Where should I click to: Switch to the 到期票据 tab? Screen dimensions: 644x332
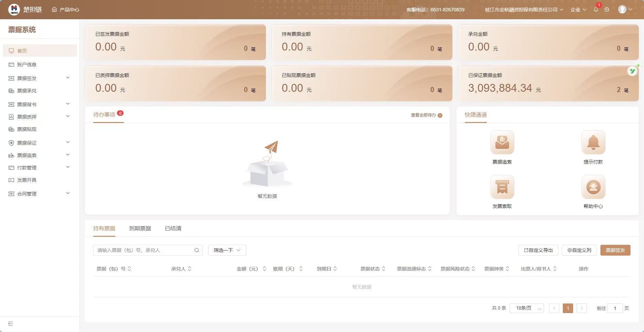[140, 229]
